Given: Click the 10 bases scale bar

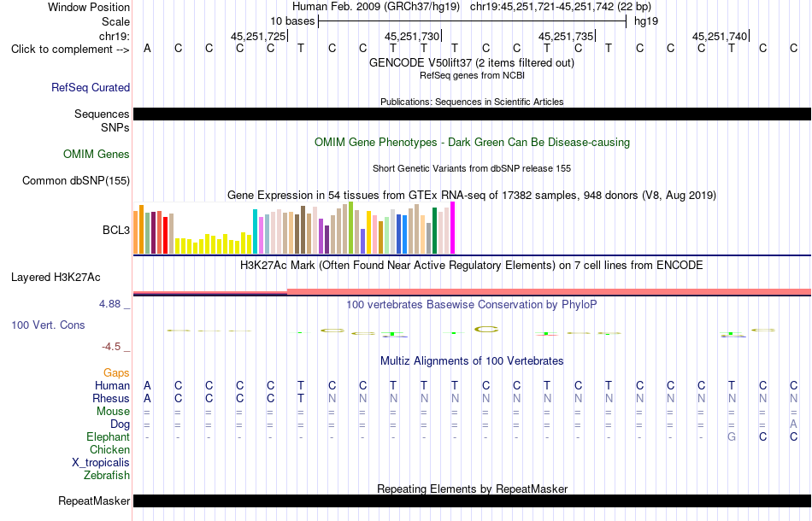Looking at the screenshot, I should (x=473, y=21).
